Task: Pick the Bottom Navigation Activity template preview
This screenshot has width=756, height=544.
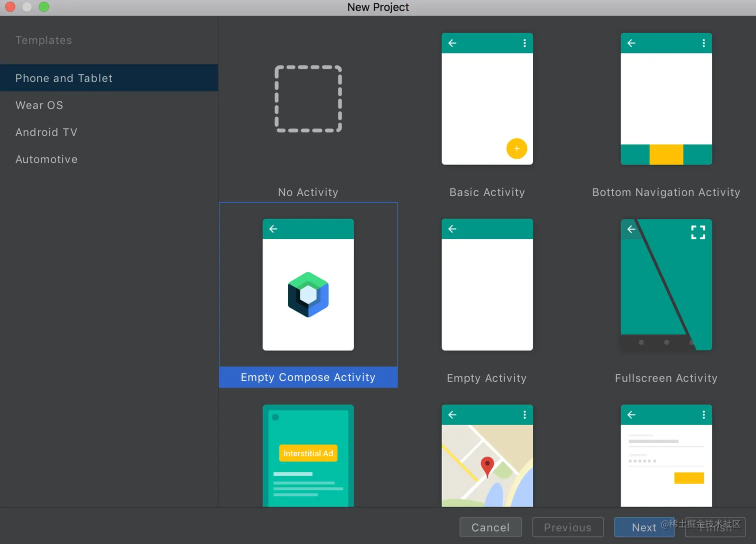Action: coord(666,98)
